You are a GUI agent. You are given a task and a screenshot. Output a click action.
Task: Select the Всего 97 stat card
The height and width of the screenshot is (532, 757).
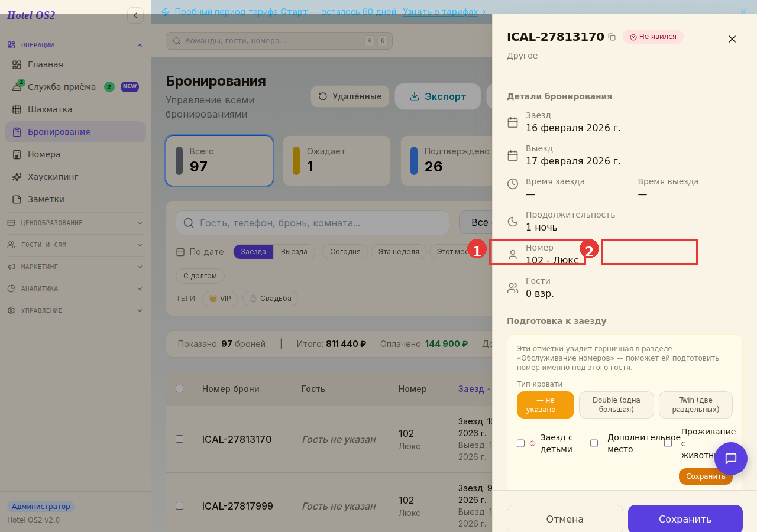tap(219, 161)
